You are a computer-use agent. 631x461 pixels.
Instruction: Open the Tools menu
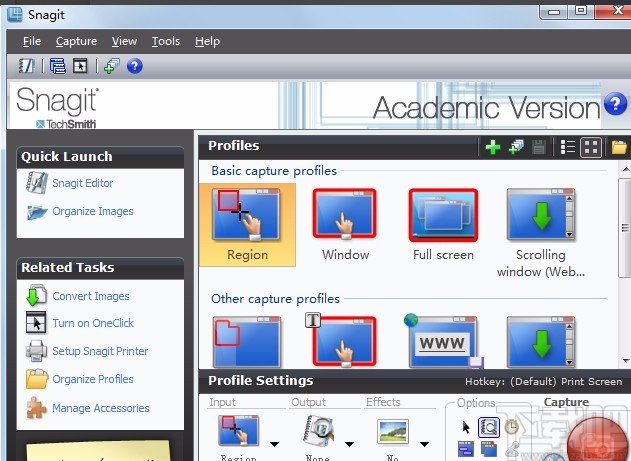tap(166, 41)
